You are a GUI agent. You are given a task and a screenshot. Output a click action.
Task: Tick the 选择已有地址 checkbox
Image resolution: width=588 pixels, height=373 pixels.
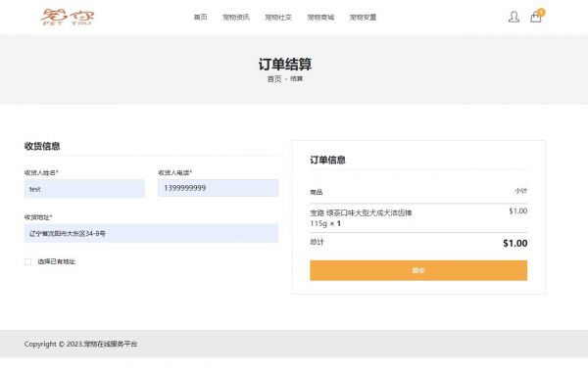[x=27, y=261]
